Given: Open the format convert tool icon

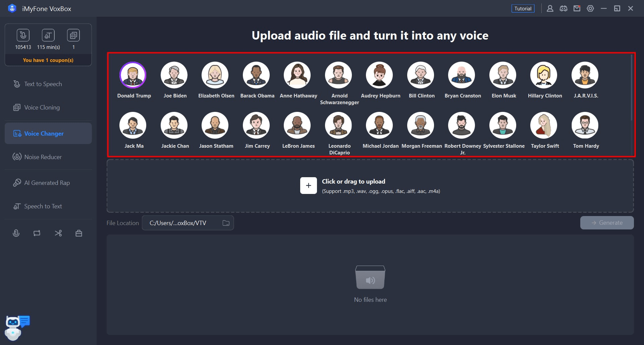Looking at the screenshot, I should click(37, 233).
